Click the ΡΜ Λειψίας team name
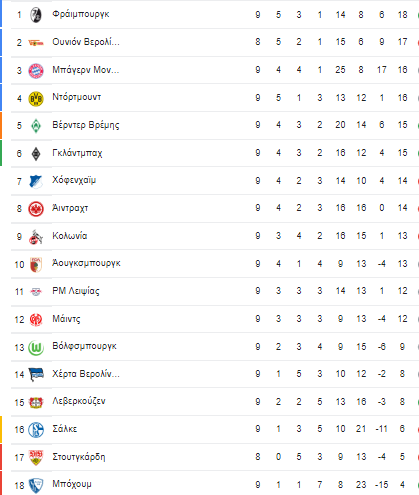Viewport: 419px width, 495px height. tap(76, 291)
